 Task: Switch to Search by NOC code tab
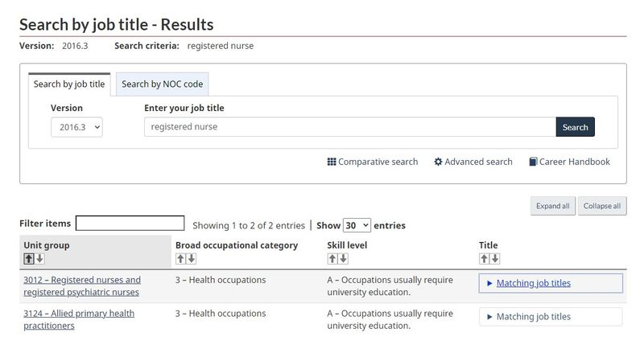pos(163,84)
